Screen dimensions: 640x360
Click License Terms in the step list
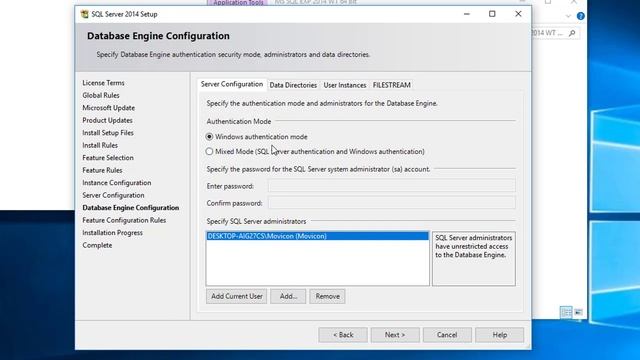(103, 83)
